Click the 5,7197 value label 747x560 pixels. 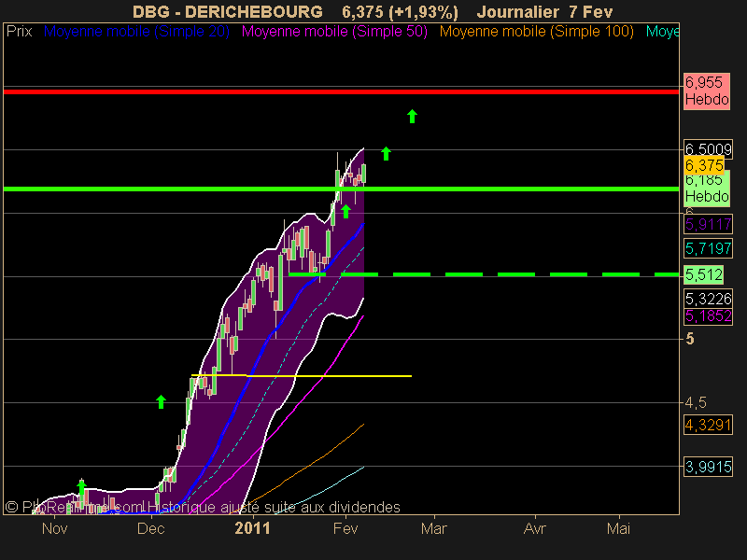tap(708, 248)
